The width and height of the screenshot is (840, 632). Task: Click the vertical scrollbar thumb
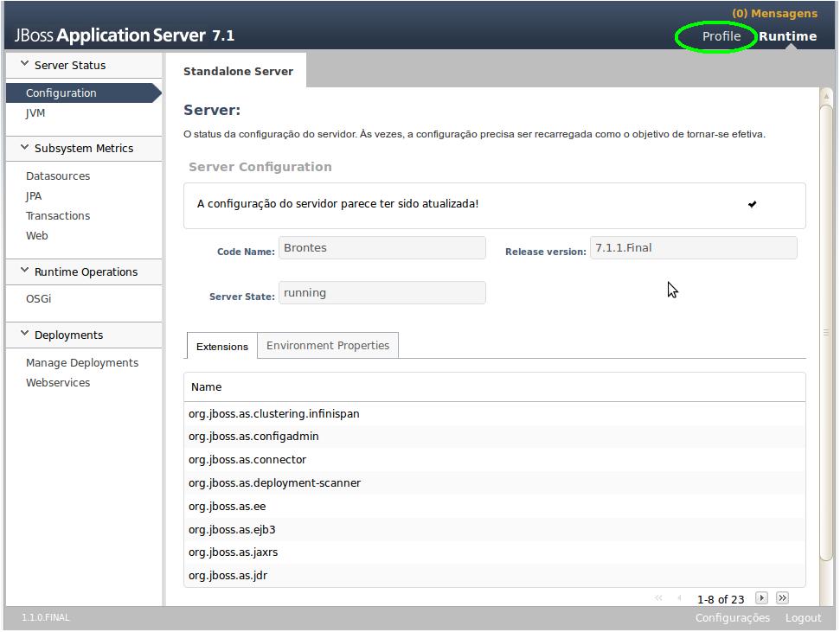(826, 332)
